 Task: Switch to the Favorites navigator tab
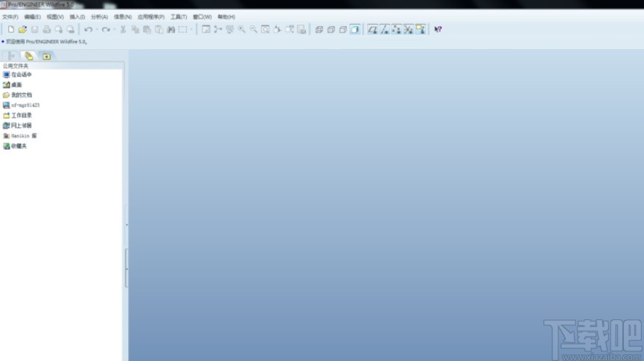pos(46,56)
